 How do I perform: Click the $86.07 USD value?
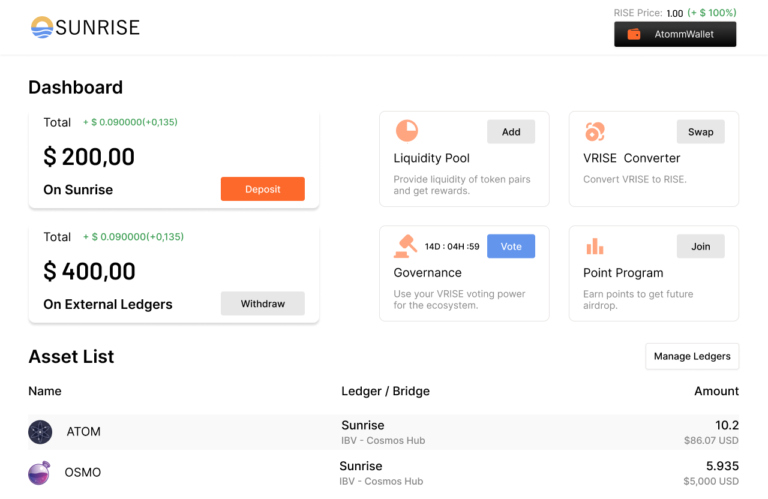pos(711,441)
